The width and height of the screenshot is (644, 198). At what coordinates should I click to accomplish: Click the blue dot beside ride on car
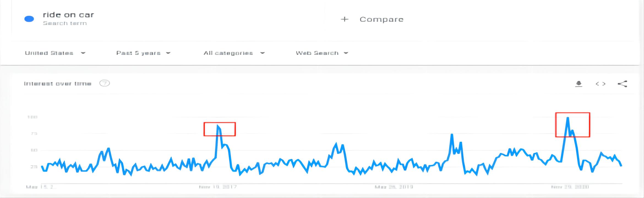pos(29,19)
